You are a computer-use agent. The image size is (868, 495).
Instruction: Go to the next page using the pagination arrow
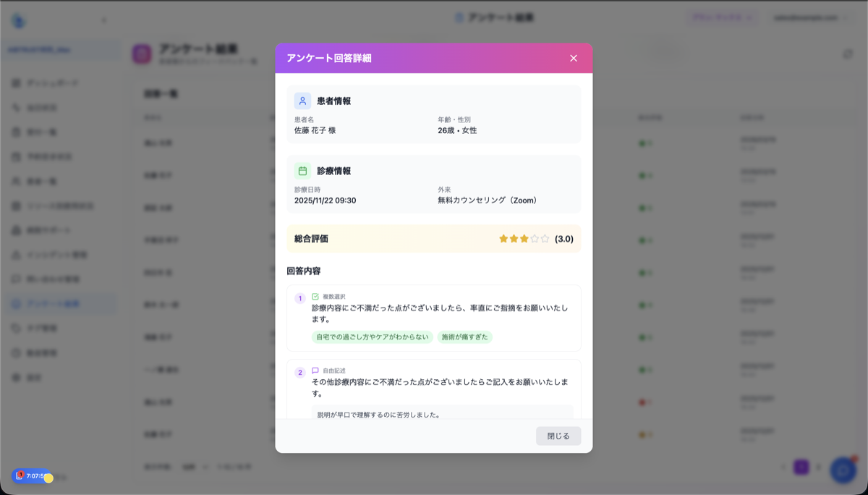pos(818,467)
